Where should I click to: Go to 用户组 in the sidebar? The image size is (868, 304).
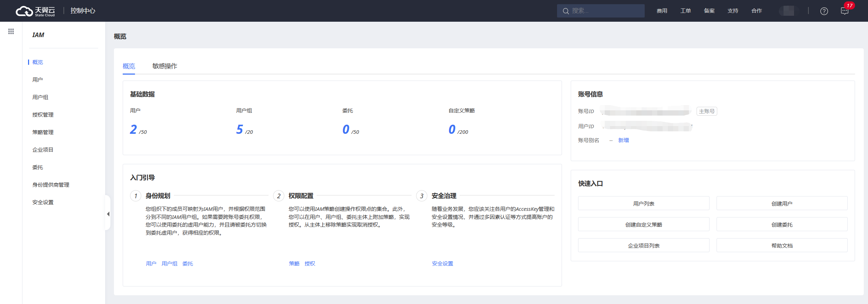(40, 97)
